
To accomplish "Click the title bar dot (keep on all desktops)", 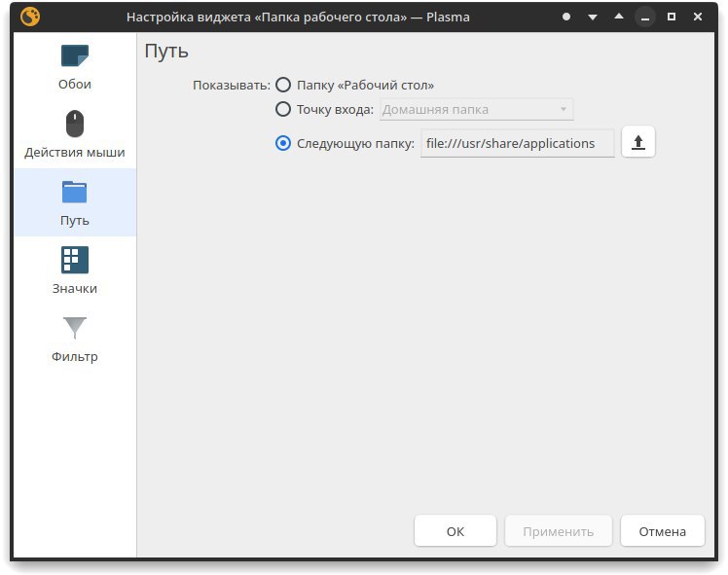I will pyautogui.click(x=566, y=18).
